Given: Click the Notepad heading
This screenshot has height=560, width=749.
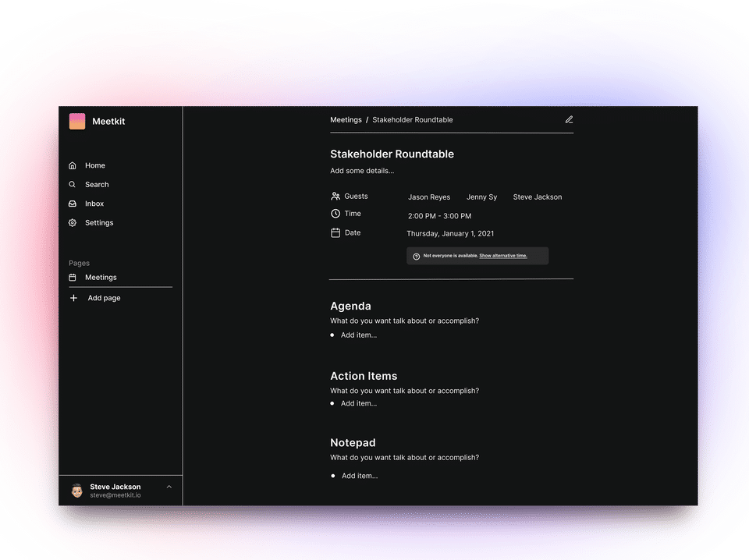Looking at the screenshot, I should coord(353,443).
